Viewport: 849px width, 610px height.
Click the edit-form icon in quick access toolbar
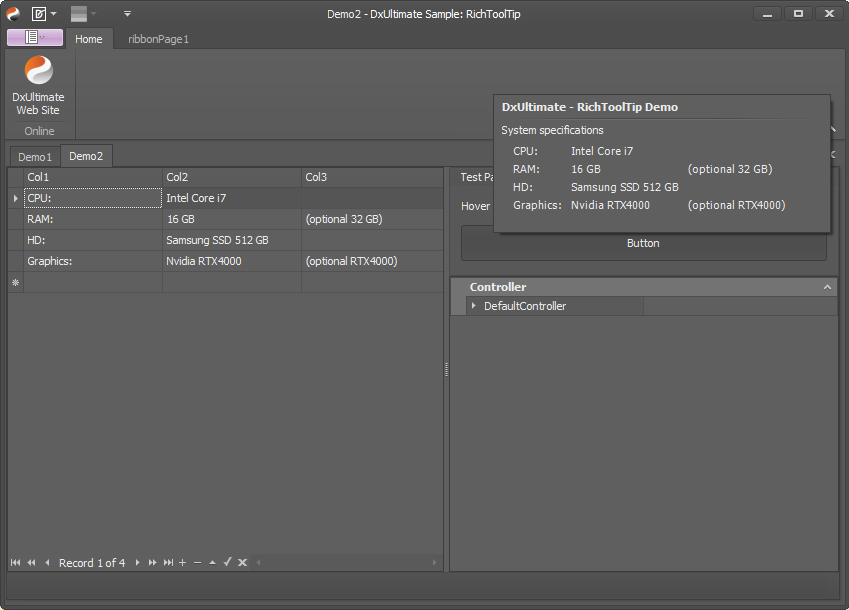38,14
